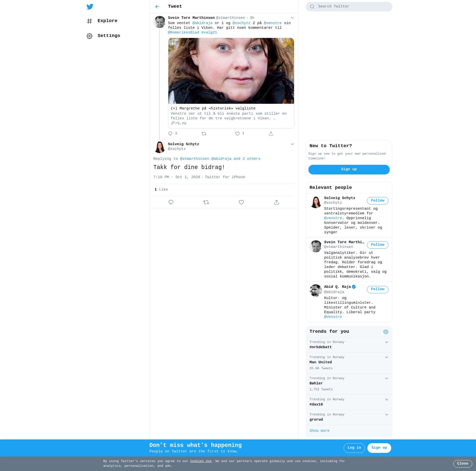Expand options chevron on Solveig Schytz's reply
Image resolution: width=476 pixels, height=471 pixels.
tap(292, 144)
